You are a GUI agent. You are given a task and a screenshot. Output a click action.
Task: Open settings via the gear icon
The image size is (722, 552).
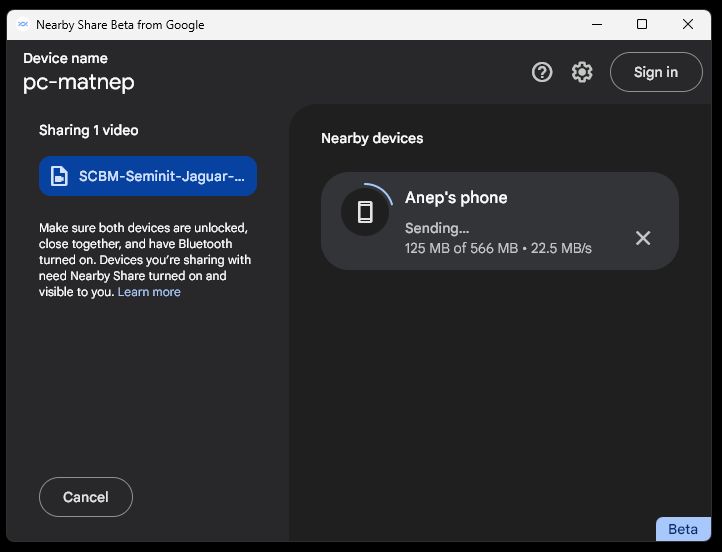pos(582,72)
